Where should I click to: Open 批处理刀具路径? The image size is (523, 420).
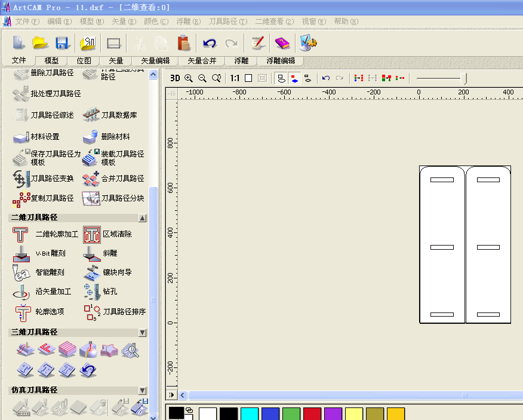click(47, 94)
